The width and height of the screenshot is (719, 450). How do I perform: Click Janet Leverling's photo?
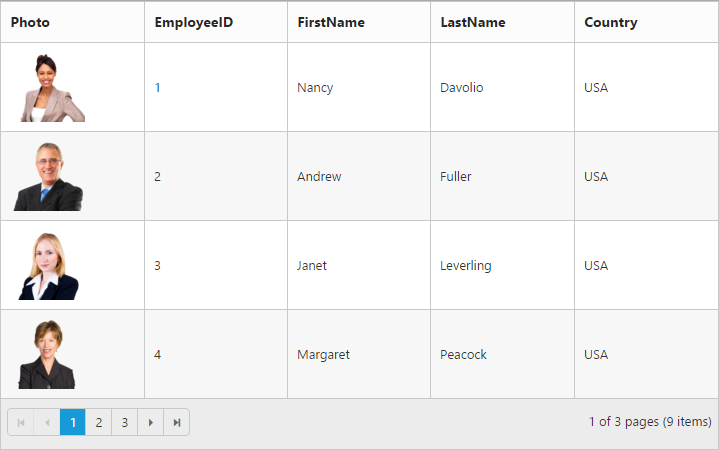pyautogui.click(x=49, y=266)
